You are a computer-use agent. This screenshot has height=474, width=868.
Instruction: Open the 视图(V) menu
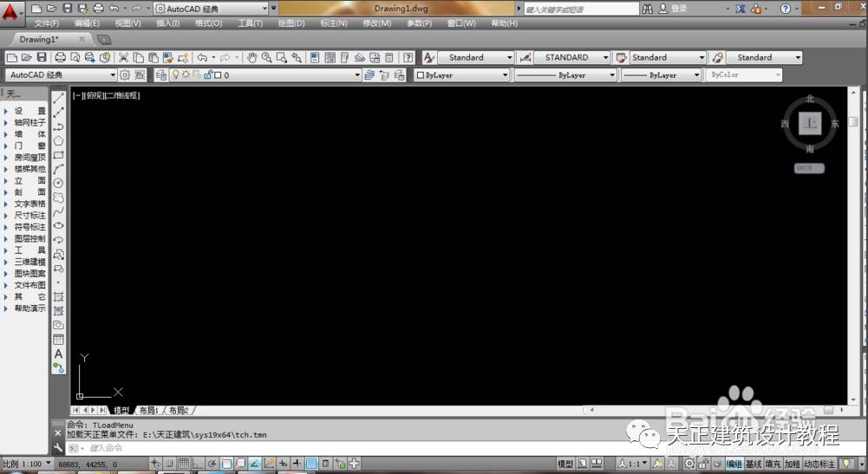tap(127, 23)
